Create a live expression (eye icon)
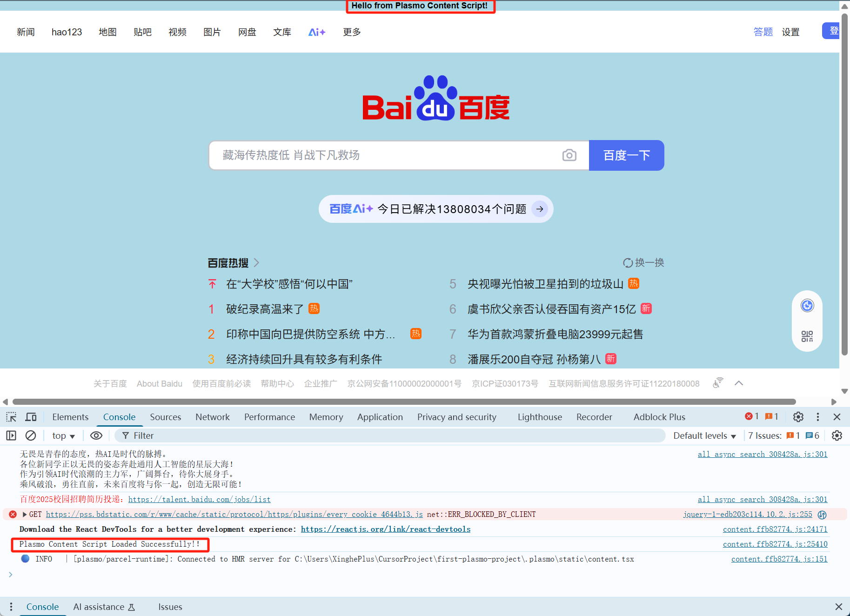This screenshot has width=850, height=616. (x=96, y=435)
